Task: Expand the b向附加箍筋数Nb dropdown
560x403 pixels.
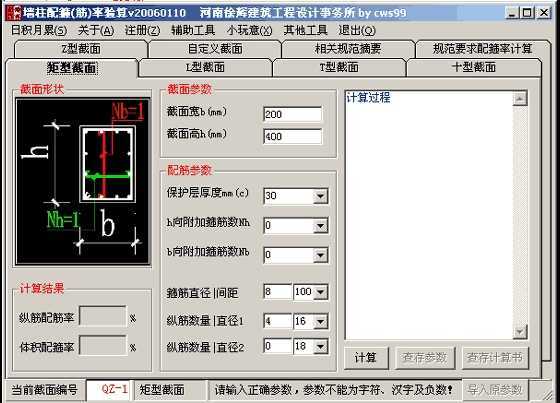Action: click(320, 255)
